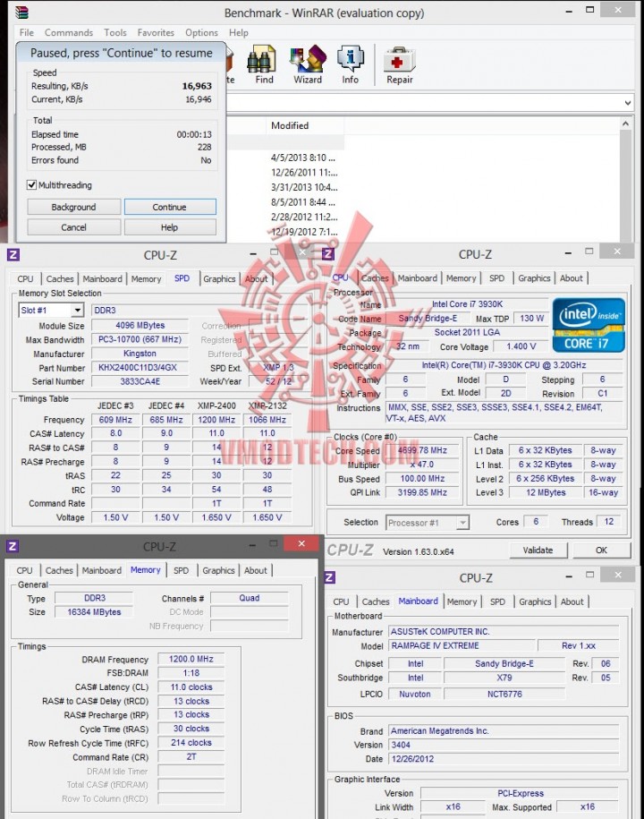
Task: Select SPD tab in the Memory CPU-Z window
Action: pyautogui.click(x=181, y=570)
